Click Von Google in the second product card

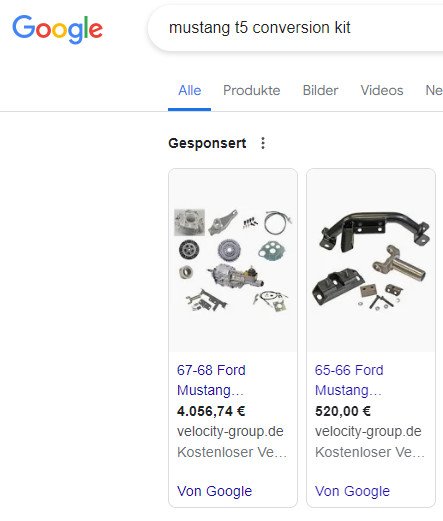352,491
